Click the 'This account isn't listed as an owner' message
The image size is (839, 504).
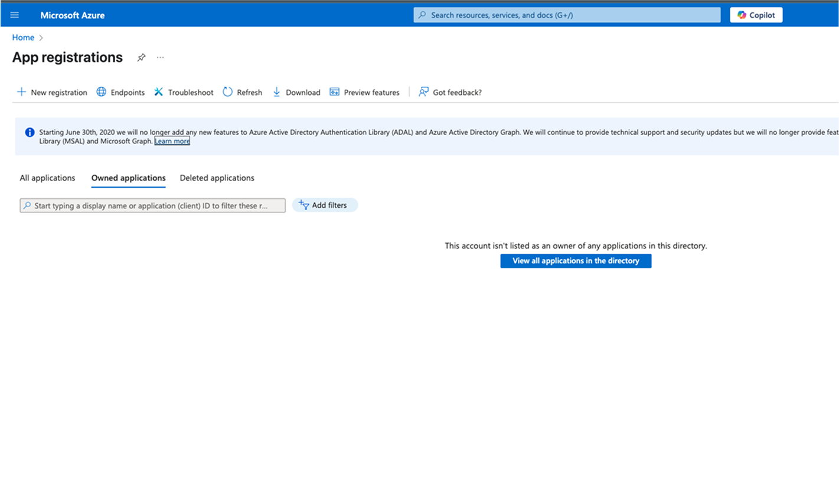pyautogui.click(x=576, y=246)
